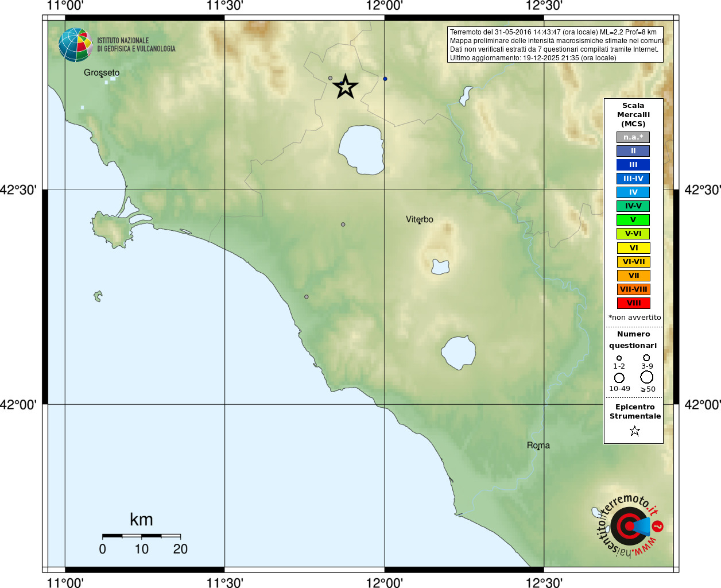Click the Grosseto city label
This screenshot has height=588, width=721.
(102, 73)
